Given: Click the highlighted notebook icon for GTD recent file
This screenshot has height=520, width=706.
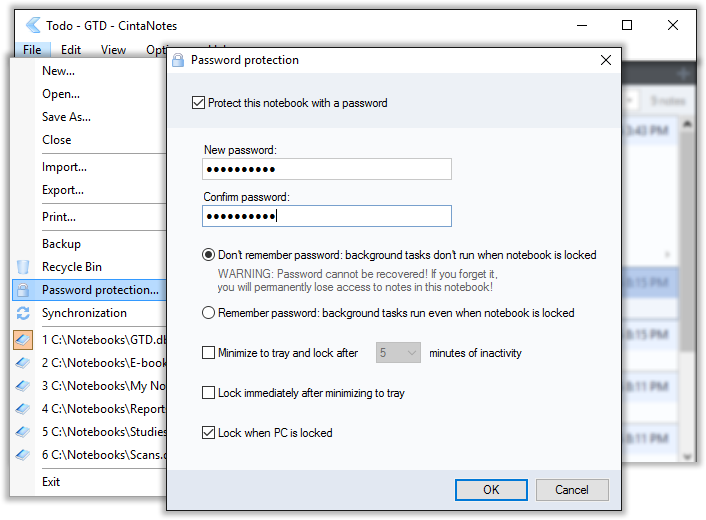Looking at the screenshot, I should [x=23, y=340].
